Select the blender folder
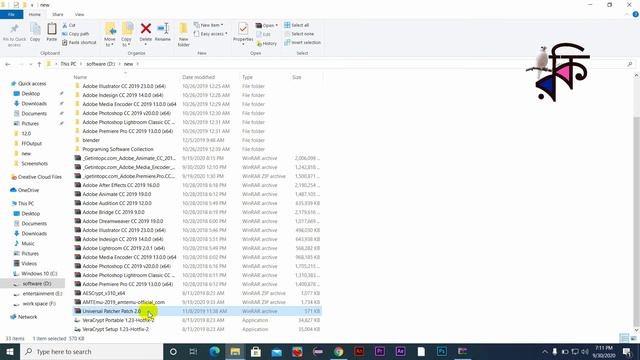 coord(91,140)
